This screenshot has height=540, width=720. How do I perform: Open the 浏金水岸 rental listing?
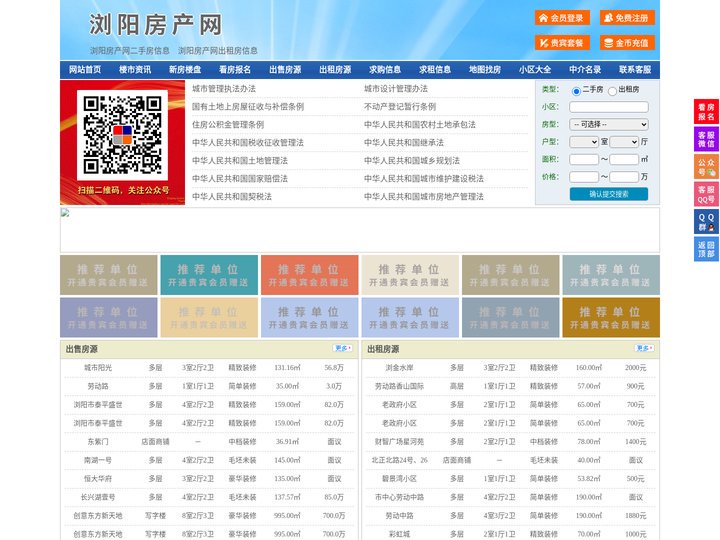pyautogui.click(x=399, y=368)
